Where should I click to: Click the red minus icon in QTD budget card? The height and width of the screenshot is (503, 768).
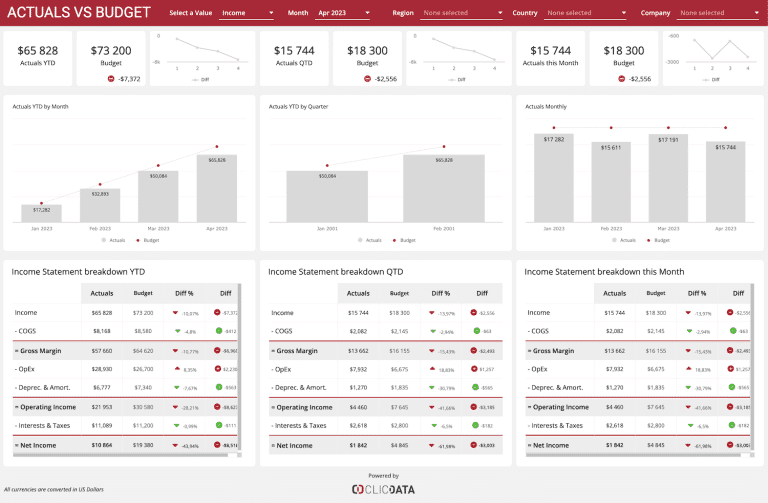[368, 78]
